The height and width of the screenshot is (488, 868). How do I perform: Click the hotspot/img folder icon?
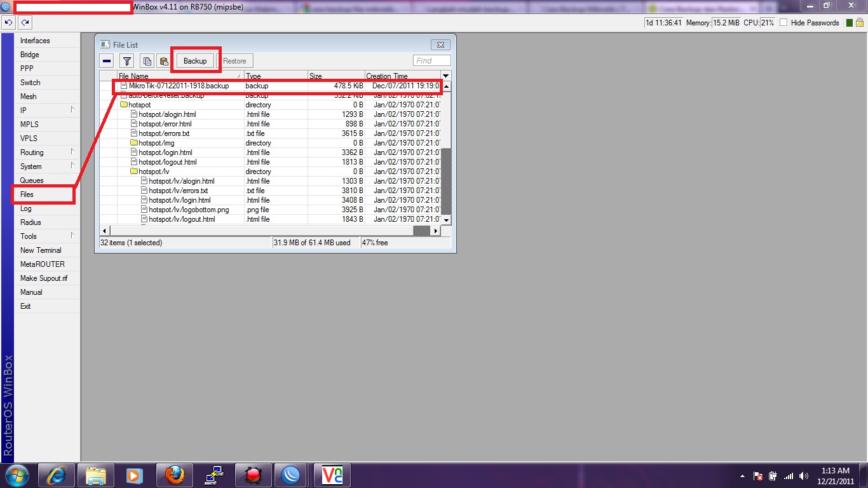tap(134, 143)
